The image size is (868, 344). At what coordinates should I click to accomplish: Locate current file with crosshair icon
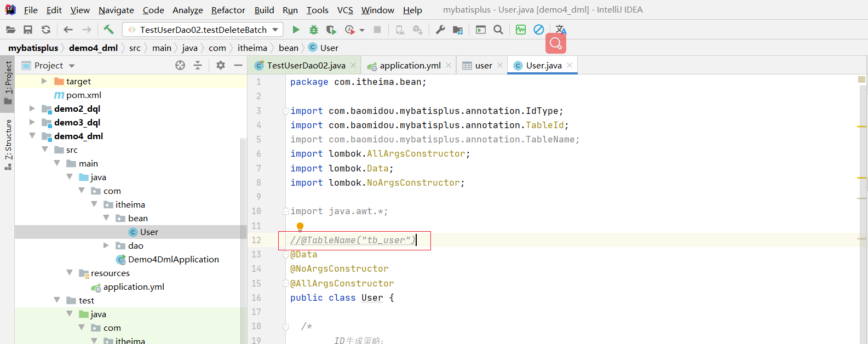coord(180,65)
